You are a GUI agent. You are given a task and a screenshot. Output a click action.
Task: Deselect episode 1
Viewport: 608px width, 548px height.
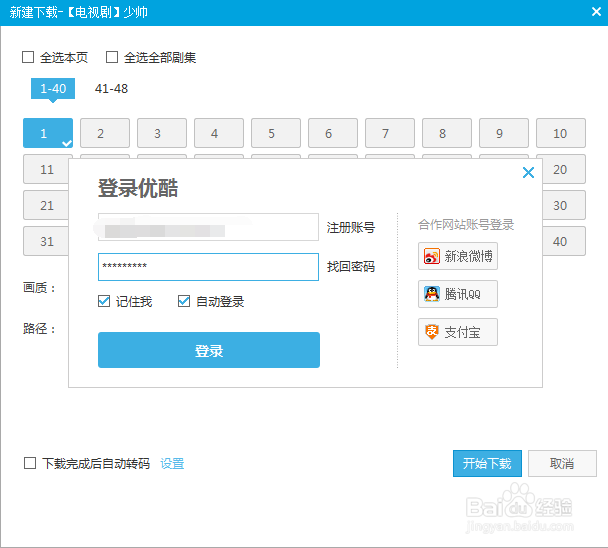click(x=48, y=133)
